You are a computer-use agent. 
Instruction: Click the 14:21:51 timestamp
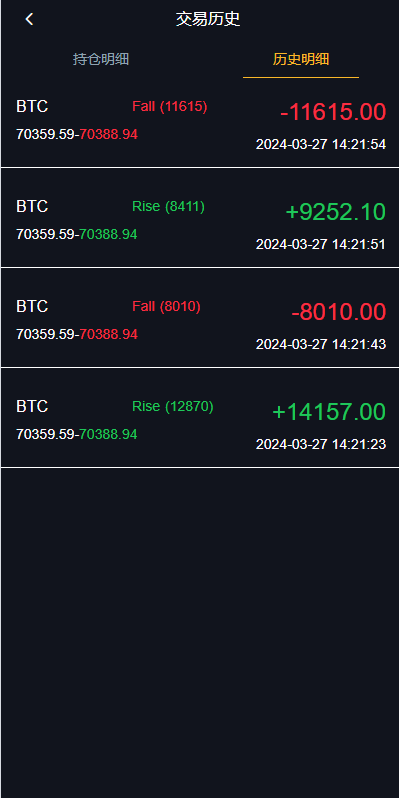tap(321, 244)
